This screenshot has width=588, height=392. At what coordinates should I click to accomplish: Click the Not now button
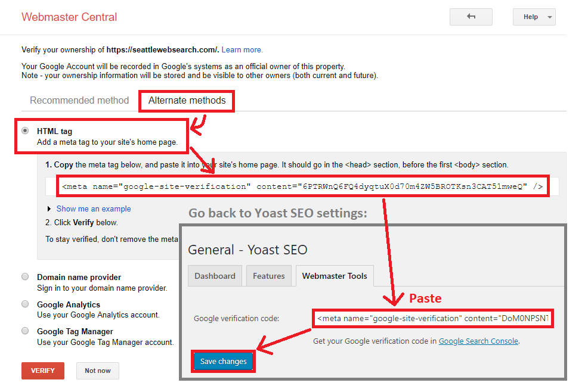click(x=97, y=371)
